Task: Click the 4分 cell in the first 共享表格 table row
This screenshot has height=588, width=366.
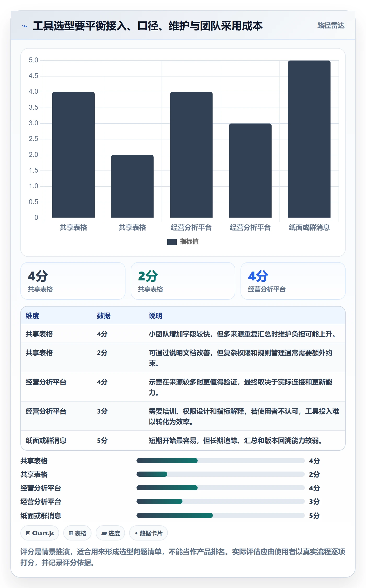Action: tap(102, 334)
